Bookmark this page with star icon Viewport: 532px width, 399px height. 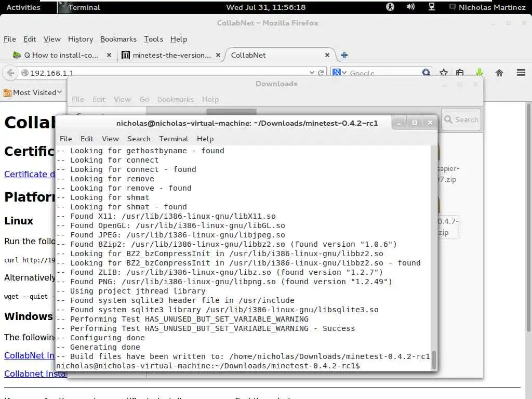(444, 72)
